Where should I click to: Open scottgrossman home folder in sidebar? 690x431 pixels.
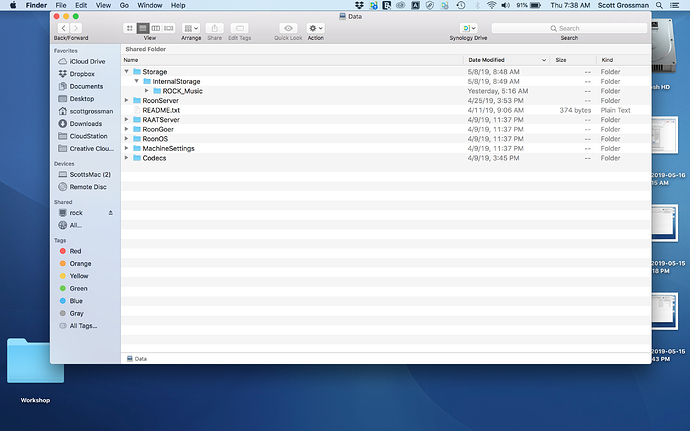pyautogui.click(x=91, y=111)
